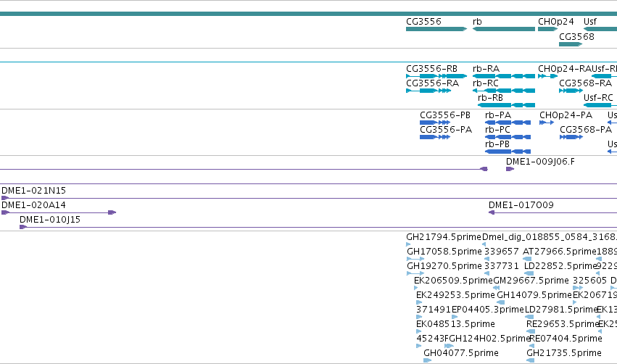
Task: Select the DME1-010J15 clone label
Action: (x=50, y=220)
